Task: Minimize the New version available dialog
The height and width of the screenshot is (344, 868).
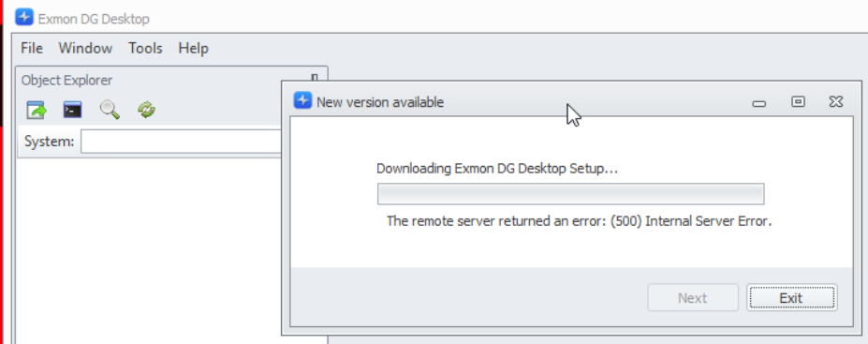Action: tap(759, 102)
